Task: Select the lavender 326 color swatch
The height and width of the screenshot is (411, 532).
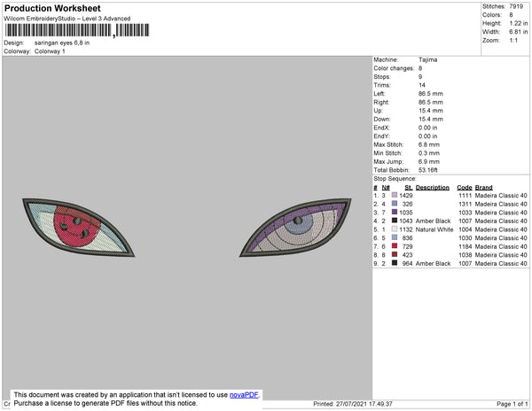Action: [x=395, y=204]
